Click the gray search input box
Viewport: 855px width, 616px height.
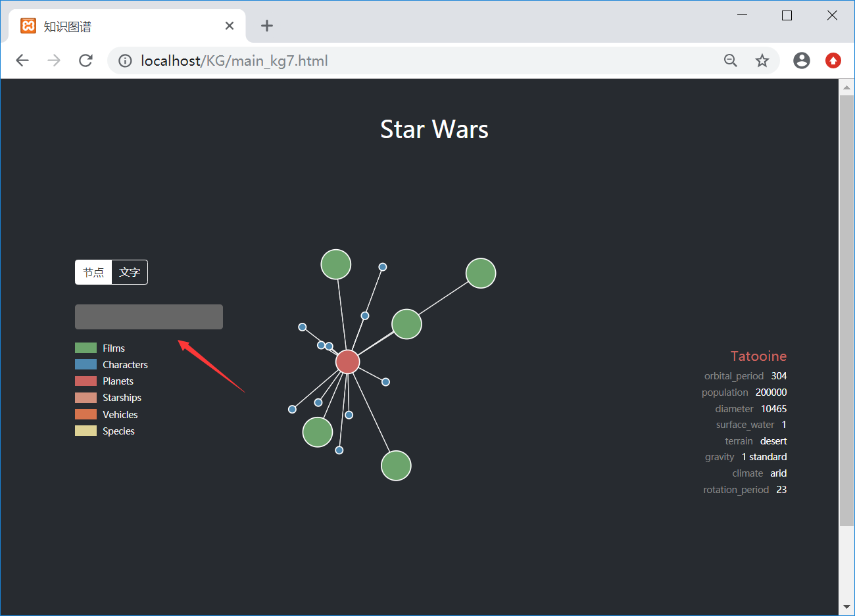pyautogui.click(x=149, y=317)
